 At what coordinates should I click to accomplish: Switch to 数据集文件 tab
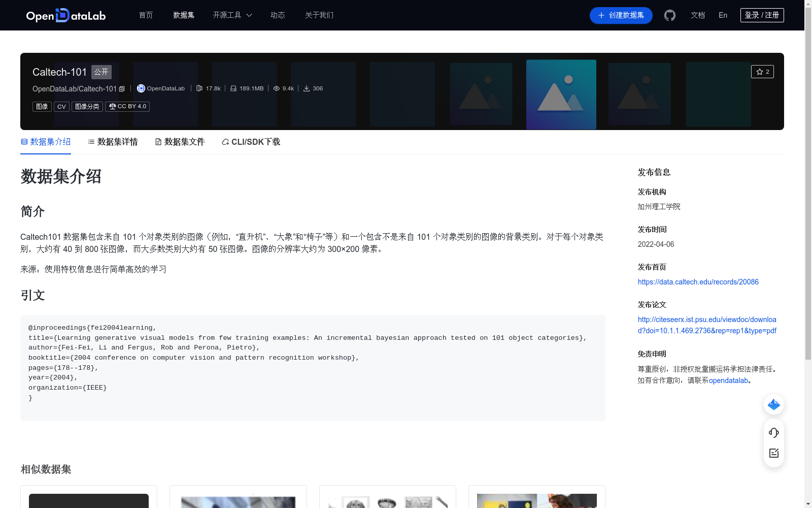click(x=180, y=142)
